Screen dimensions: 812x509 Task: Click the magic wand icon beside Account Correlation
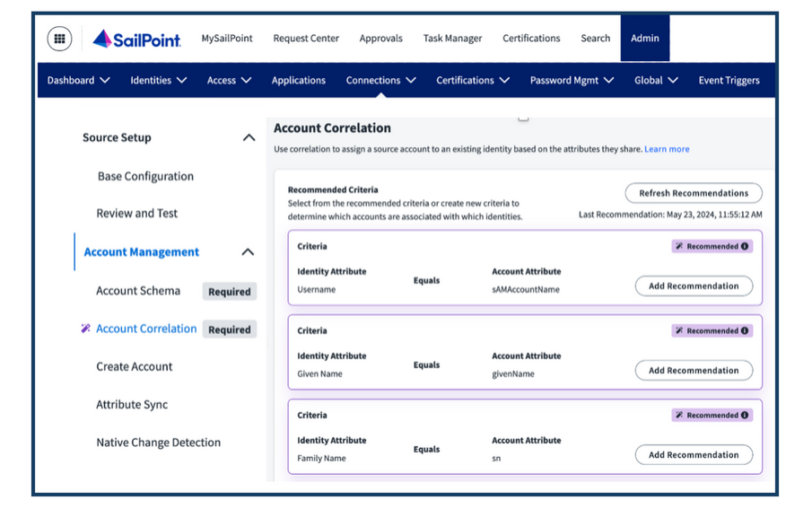(86, 329)
